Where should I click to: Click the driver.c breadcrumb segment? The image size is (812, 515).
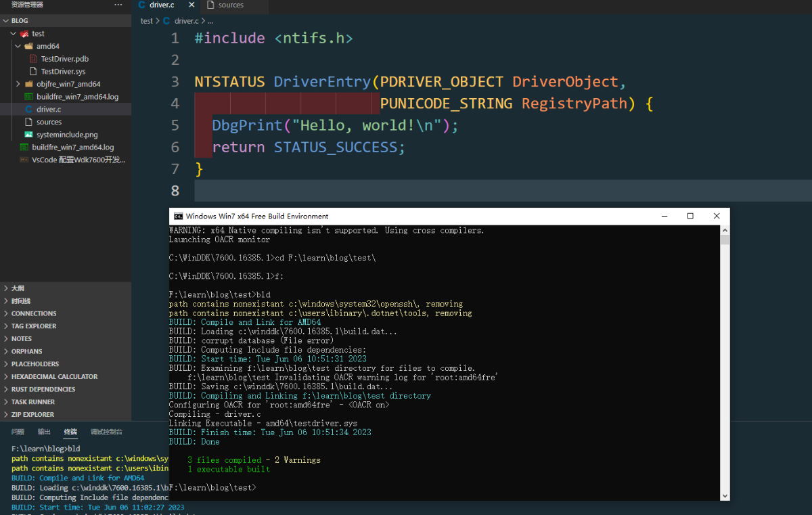(186, 21)
